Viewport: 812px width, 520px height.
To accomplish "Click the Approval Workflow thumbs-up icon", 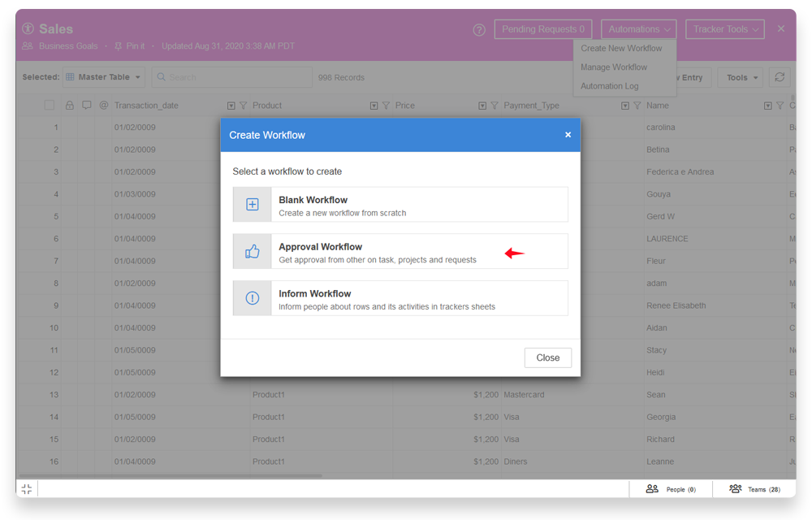I will click(x=253, y=252).
